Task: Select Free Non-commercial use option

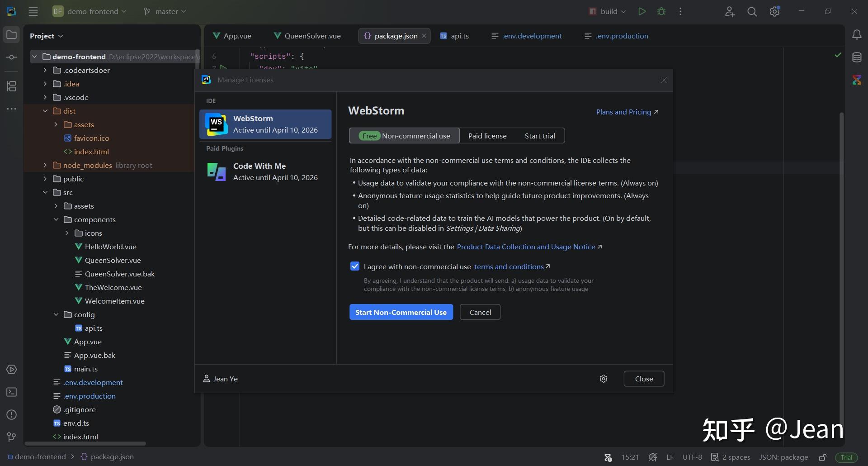Action: coord(405,136)
